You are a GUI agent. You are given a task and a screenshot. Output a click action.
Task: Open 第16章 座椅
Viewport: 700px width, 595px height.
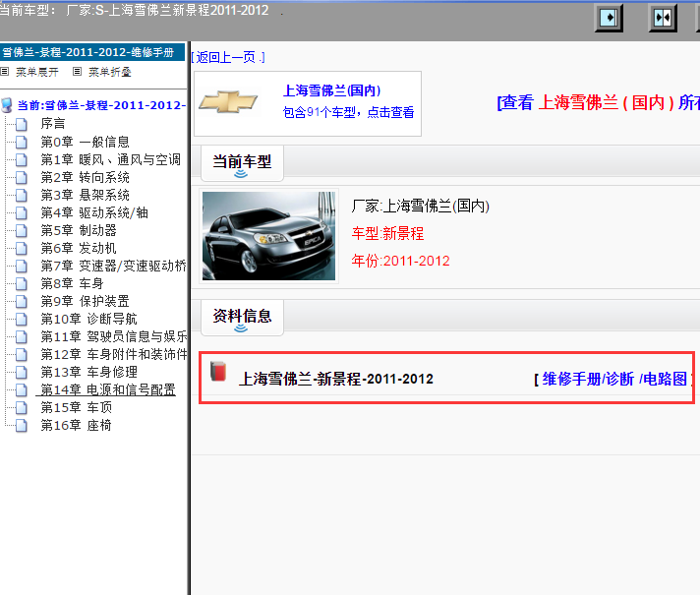[76, 425]
